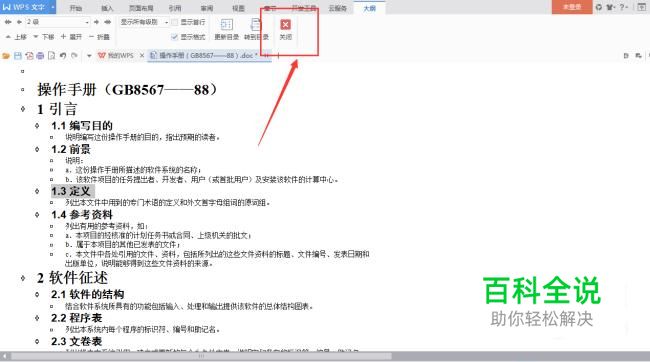Click the line b. 属于本项目的其他已发表的文件
The width and height of the screenshot is (650, 362).
pyautogui.click(x=122, y=245)
